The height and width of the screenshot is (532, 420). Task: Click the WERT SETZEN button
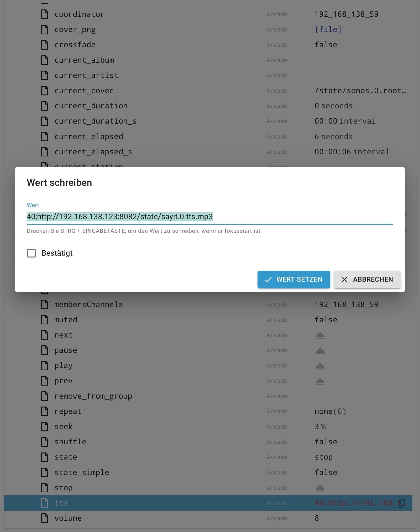tap(293, 280)
